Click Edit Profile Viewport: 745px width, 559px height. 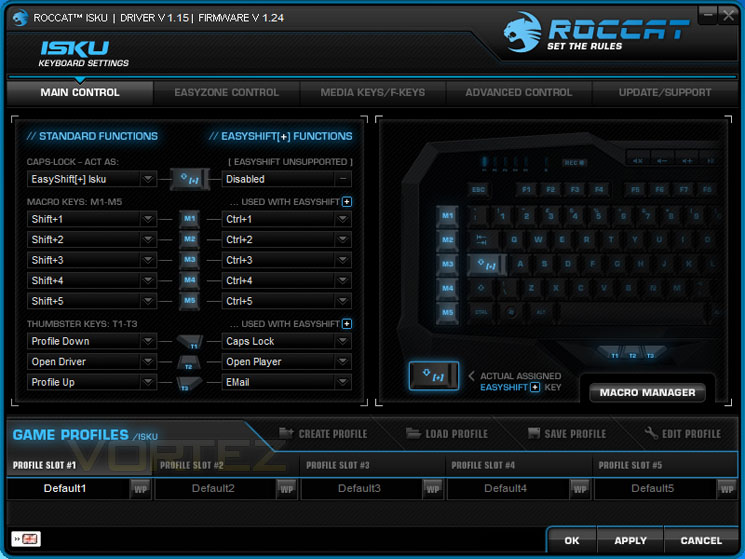[683, 434]
